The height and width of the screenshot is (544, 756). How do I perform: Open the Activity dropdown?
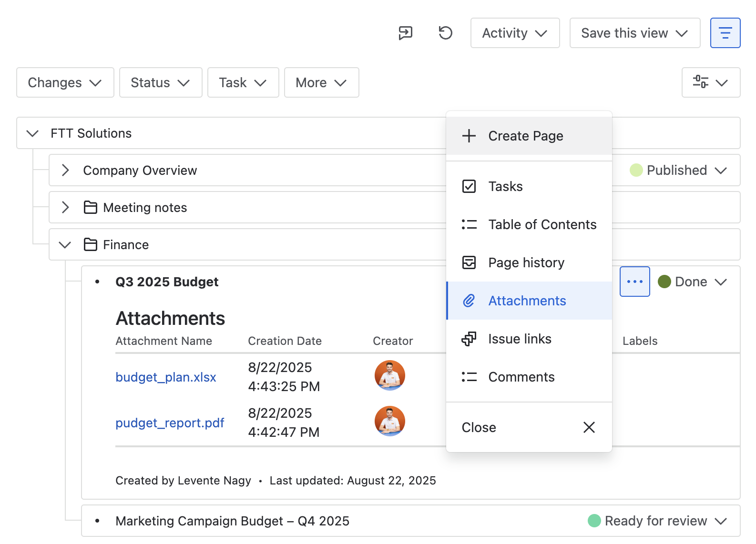(x=514, y=33)
